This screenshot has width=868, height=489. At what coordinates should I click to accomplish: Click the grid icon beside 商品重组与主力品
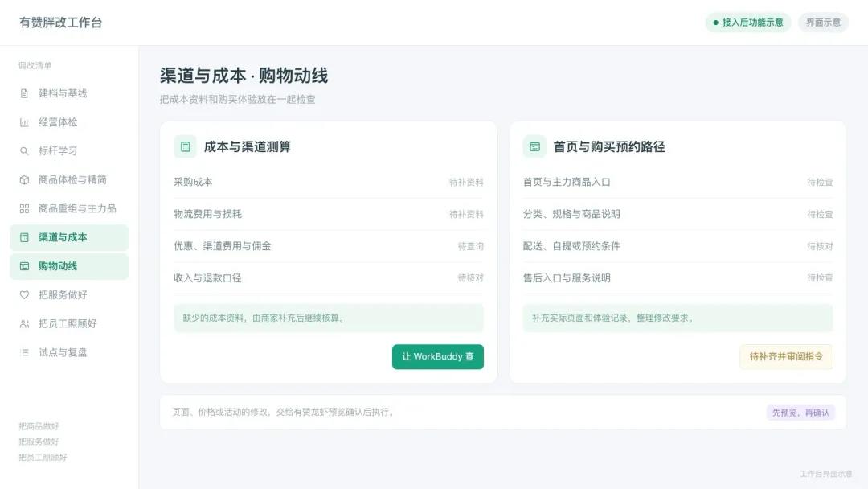[x=24, y=209]
